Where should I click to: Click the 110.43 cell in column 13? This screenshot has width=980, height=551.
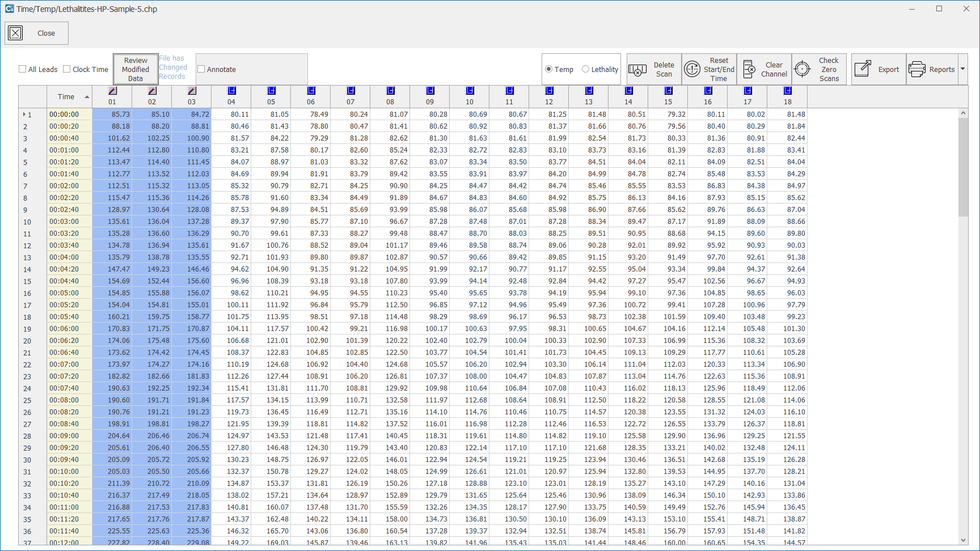(x=589, y=388)
